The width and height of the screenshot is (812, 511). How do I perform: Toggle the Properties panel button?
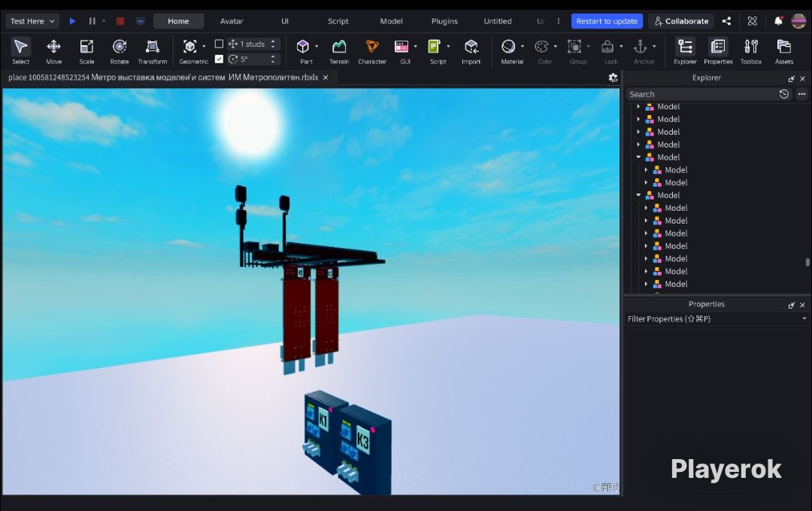(x=718, y=50)
